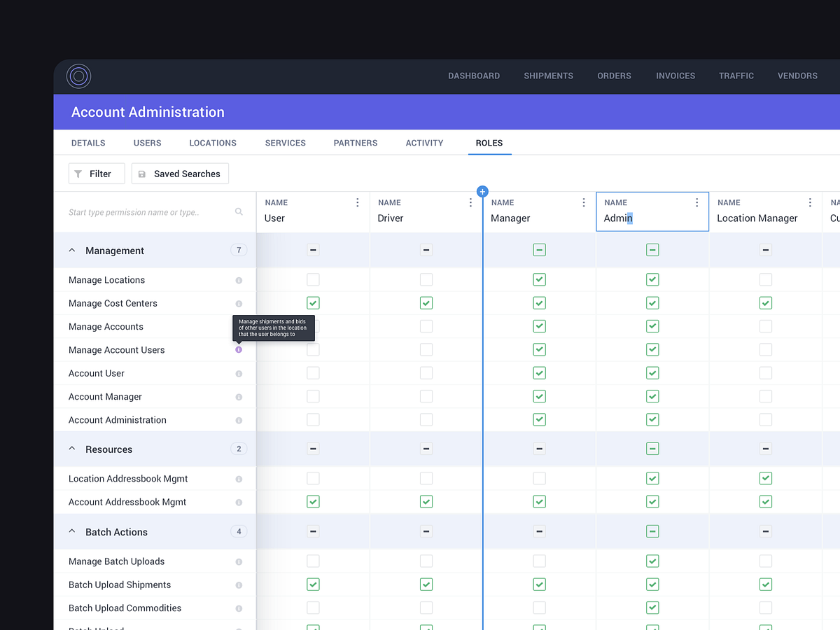Uncheck Manage Cost Centers for Driver
Screen dimensions: 840x630
point(426,302)
